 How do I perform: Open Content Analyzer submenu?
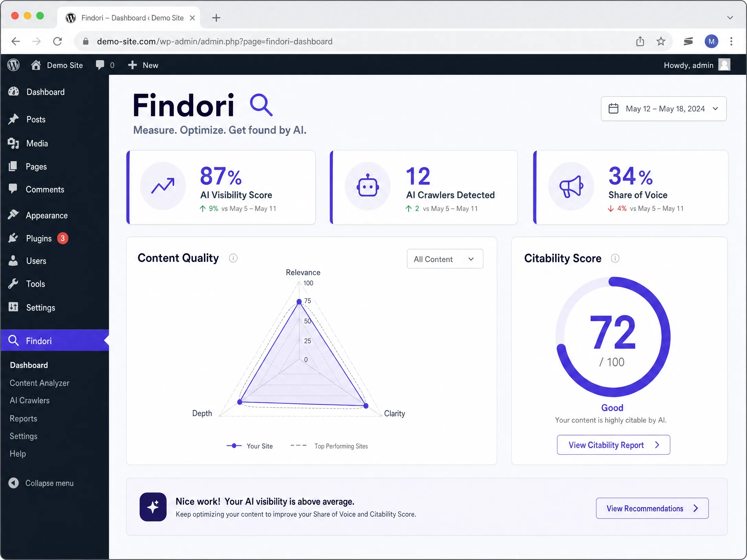click(39, 383)
